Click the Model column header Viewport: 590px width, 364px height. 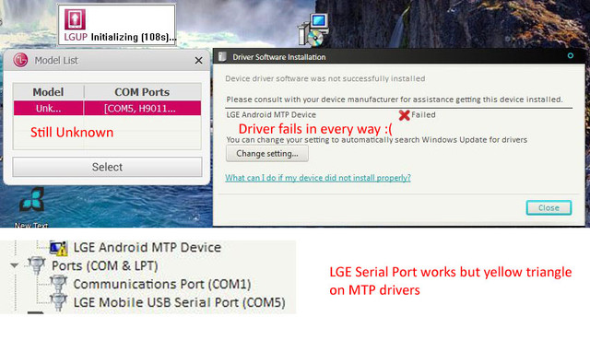[48, 92]
